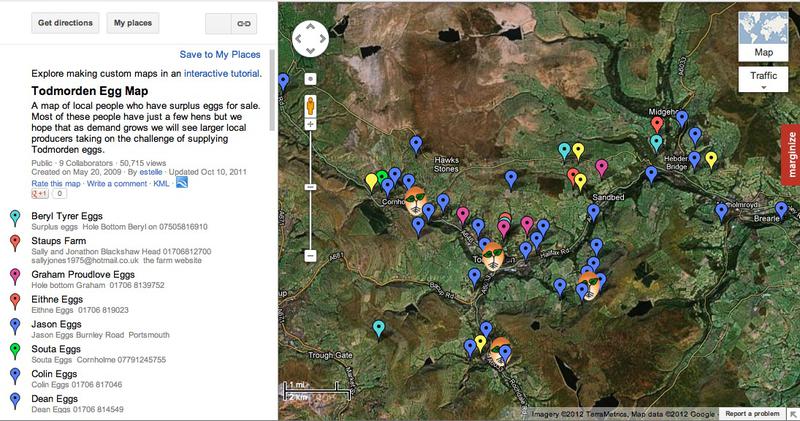Open the interactive tutorial link
This screenshot has width=800, height=421.
tap(221, 73)
